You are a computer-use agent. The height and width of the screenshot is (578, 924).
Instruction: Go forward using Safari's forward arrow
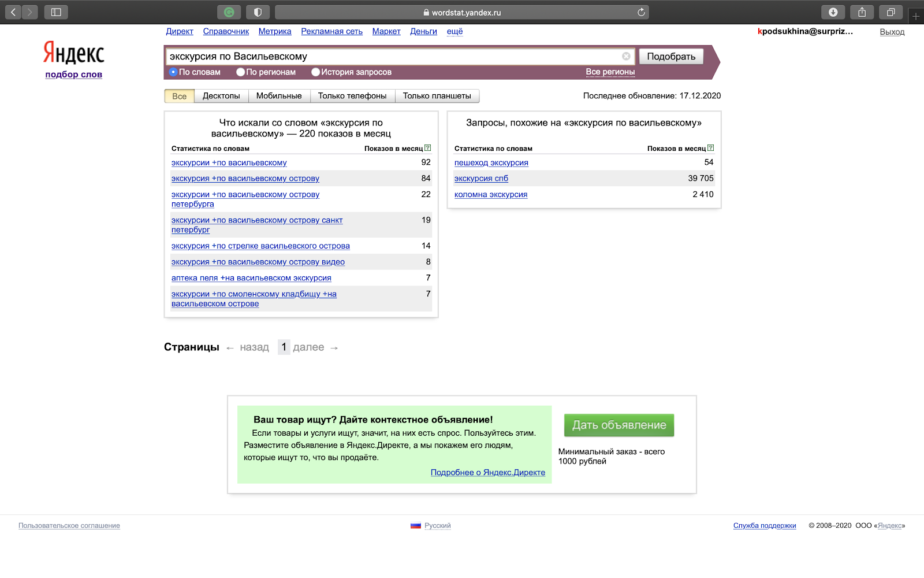point(29,12)
